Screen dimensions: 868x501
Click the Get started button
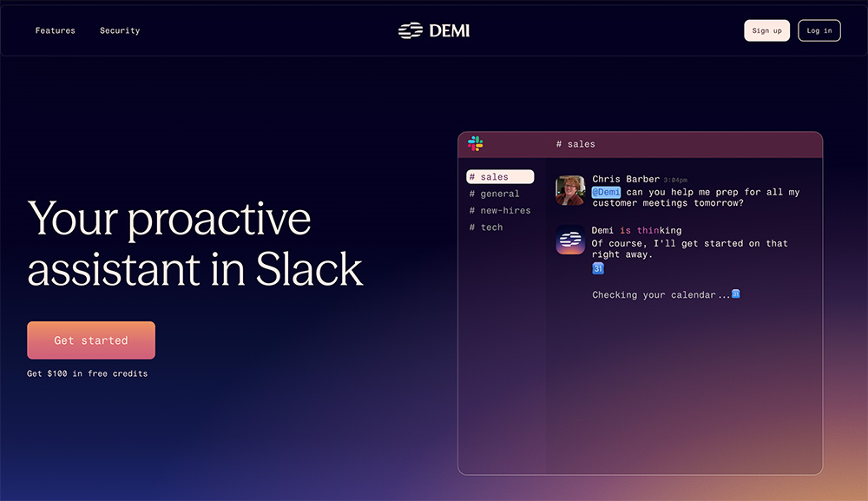tap(91, 339)
